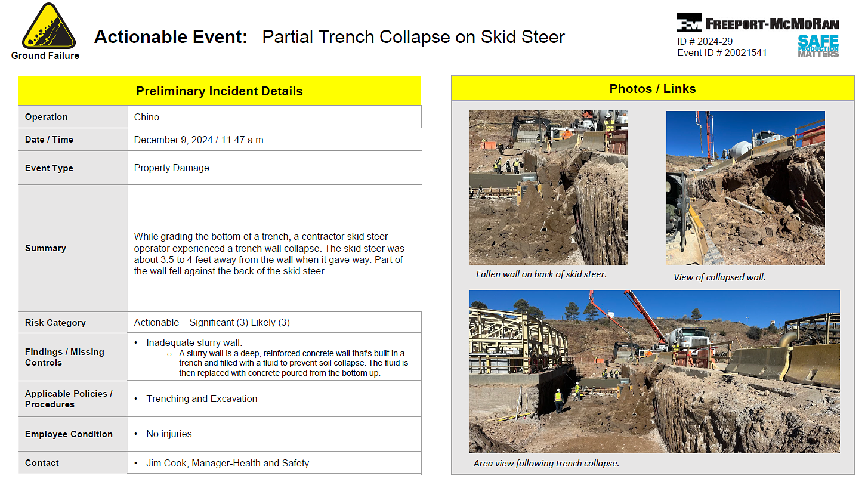Viewport: 868px width, 482px height.
Task: Click the Actionable – Significant (3) Likely (3) risk text
Action: click(x=212, y=322)
